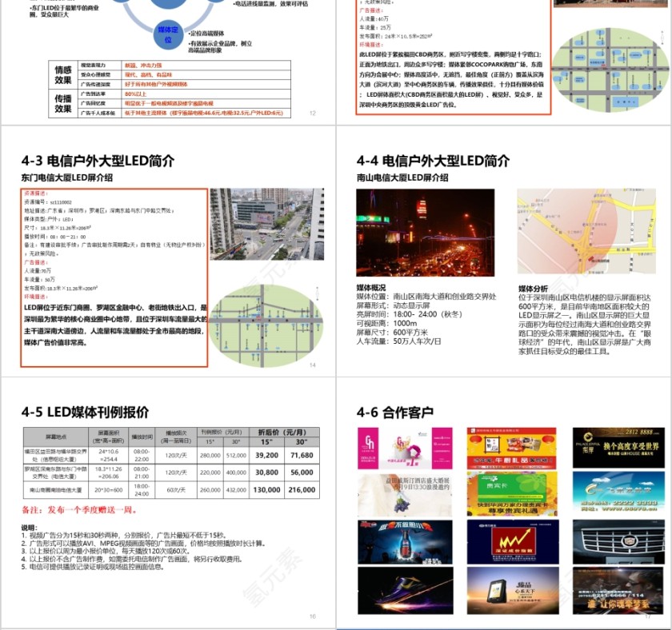Click the red note 备注：发布一个季度赠送一周
This screenshot has height=630, width=672.
[x=78, y=510]
